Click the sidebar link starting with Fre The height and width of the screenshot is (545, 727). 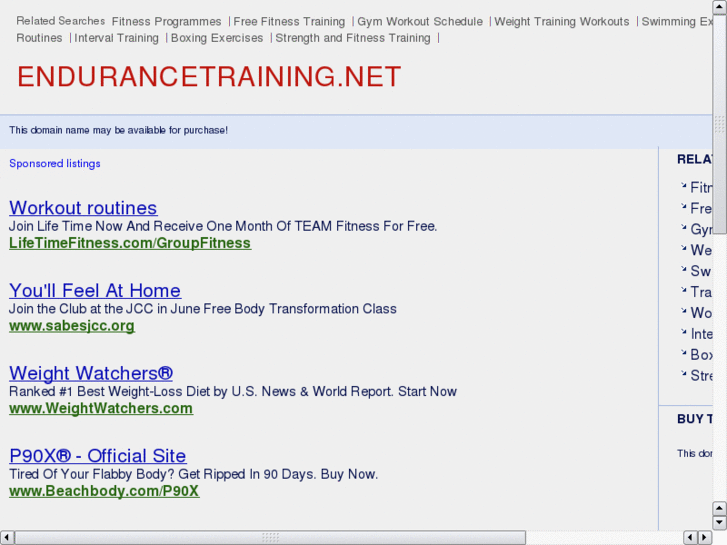[x=701, y=208]
